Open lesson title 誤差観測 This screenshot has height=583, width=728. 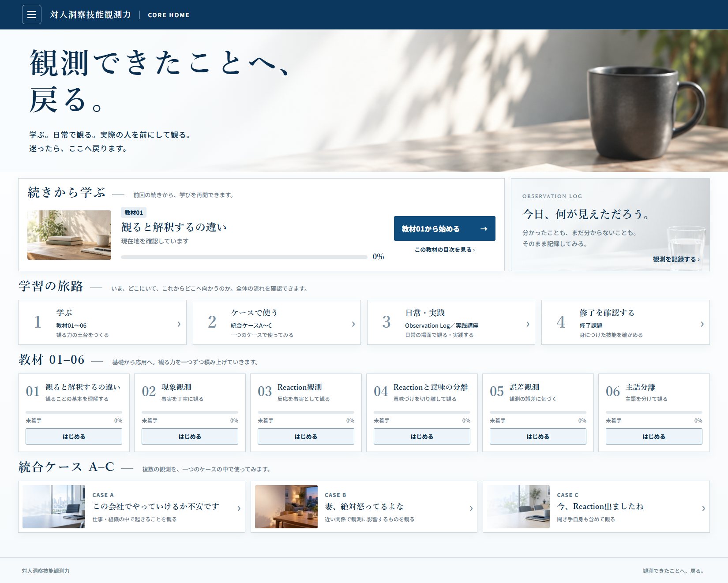point(525,387)
